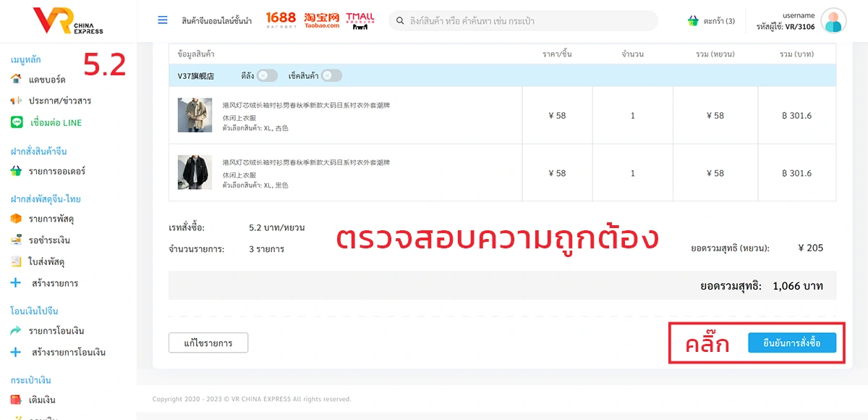Viewport: 868px width, 420px height.
Task: Toggle the ตีลัง switch
Action: (x=266, y=75)
